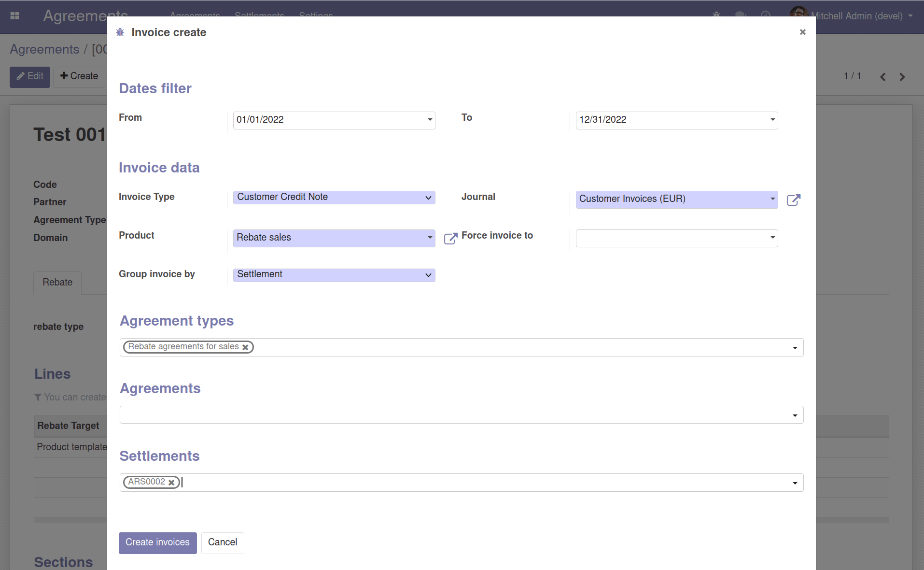Open Journal external link icon
924x570 pixels.
[x=794, y=200]
